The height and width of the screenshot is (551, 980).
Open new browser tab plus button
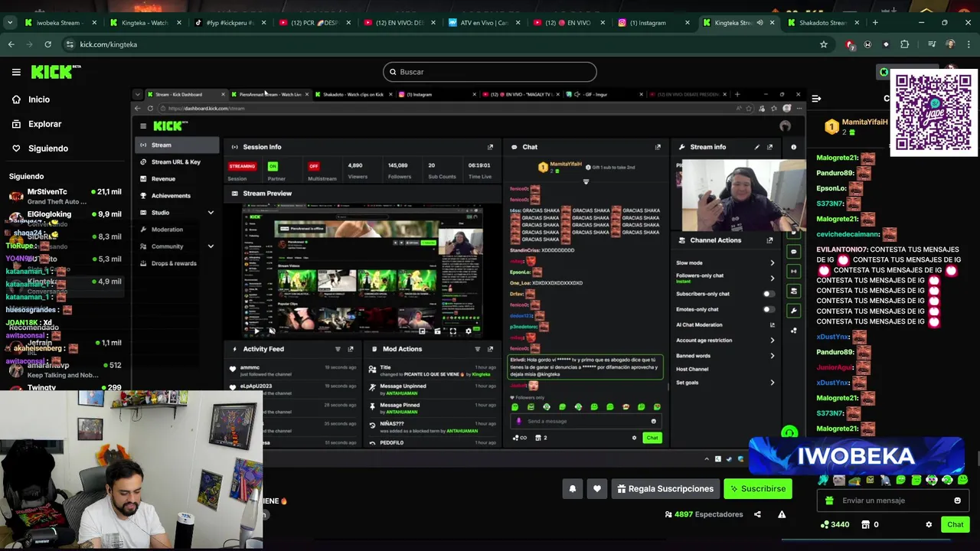(x=875, y=23)
